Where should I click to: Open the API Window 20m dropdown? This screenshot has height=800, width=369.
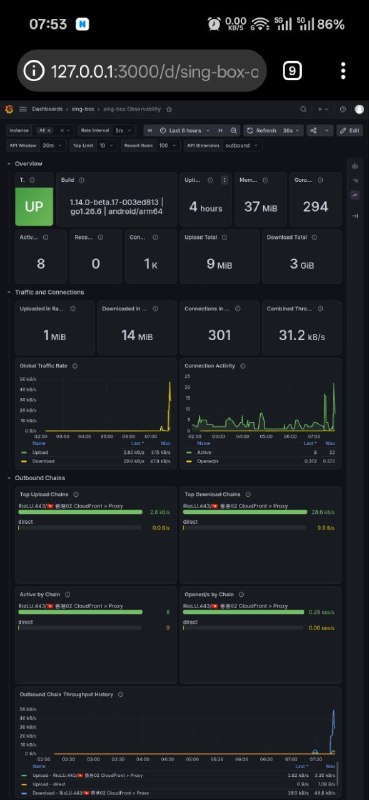53,145
